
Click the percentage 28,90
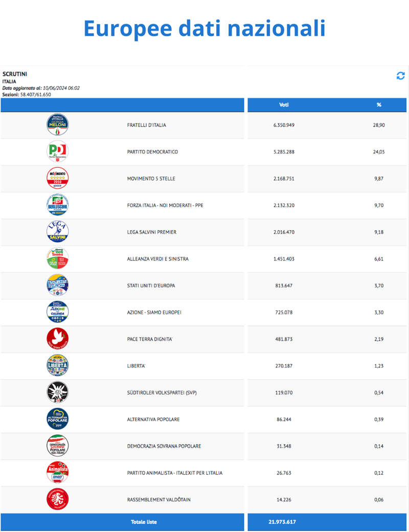379,125
